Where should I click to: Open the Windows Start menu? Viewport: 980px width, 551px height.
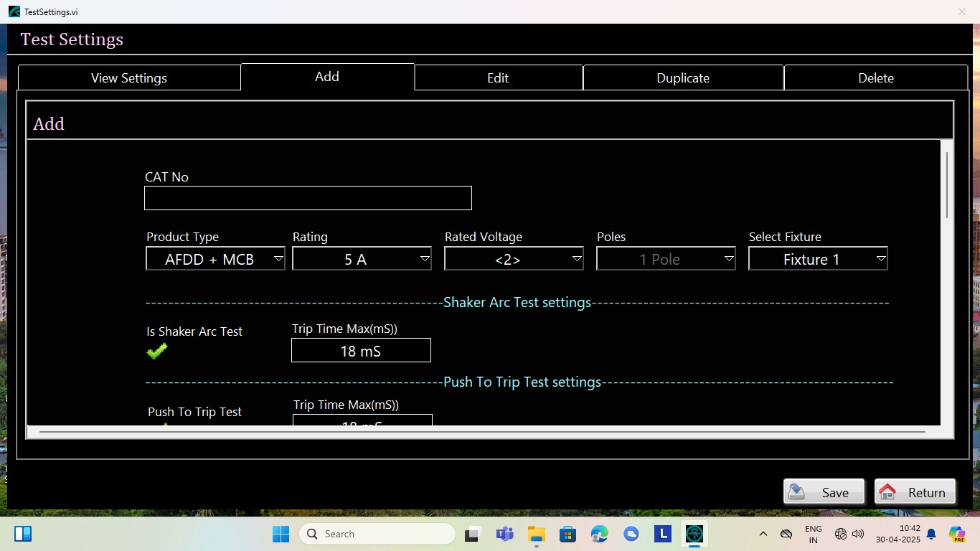pos(281,534)
